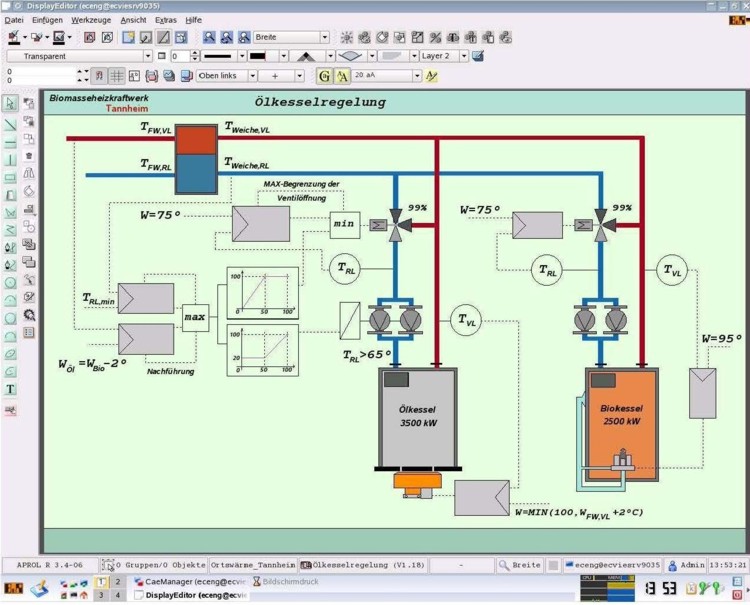The image size is (750, 605).
Task: Open the '+' dropdown in third toolbar
Action: point(299,76)
